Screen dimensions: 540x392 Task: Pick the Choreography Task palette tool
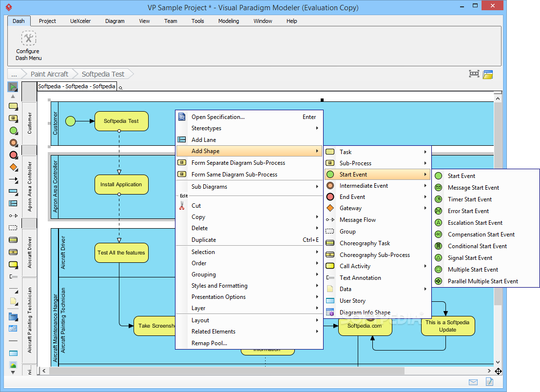click(13, 240)
